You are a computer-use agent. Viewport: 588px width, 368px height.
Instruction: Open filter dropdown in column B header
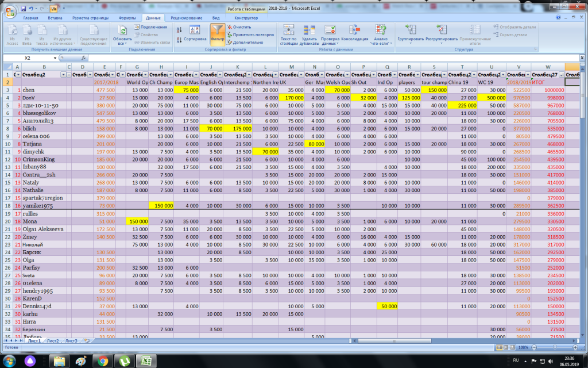pos(64,75)
